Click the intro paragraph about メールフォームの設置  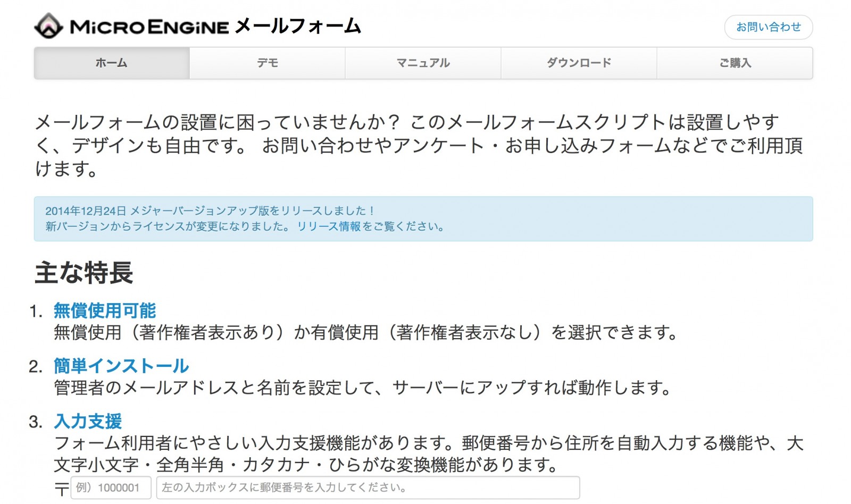point(419,145)
